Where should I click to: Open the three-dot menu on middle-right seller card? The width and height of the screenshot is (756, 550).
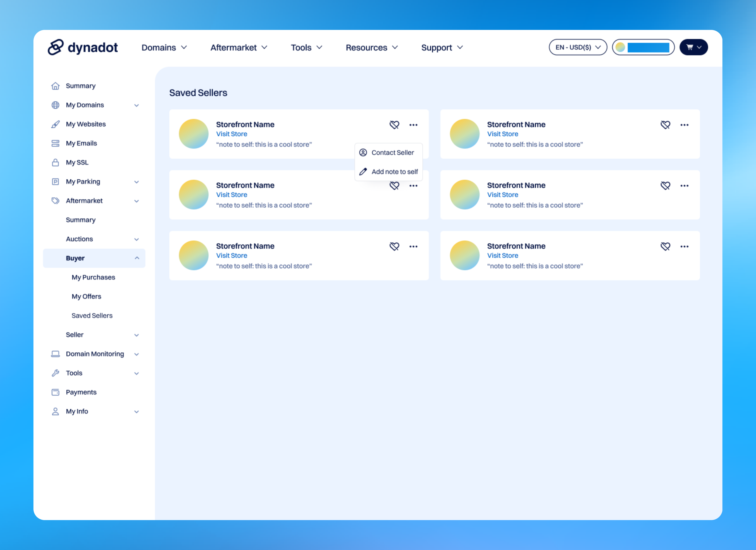pyautogui.click(x=684, y=186)
